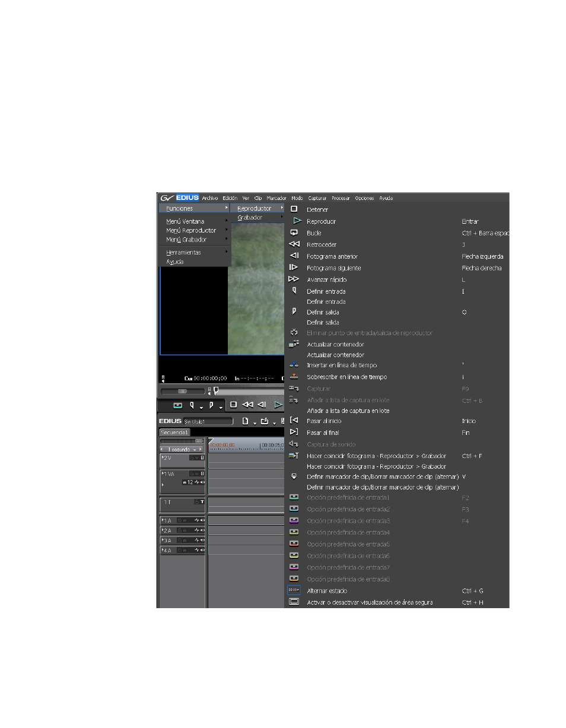This screenshot has height=728, width=566.
Task: Open Menú Ventana submenu
Action: coord(195,221)
